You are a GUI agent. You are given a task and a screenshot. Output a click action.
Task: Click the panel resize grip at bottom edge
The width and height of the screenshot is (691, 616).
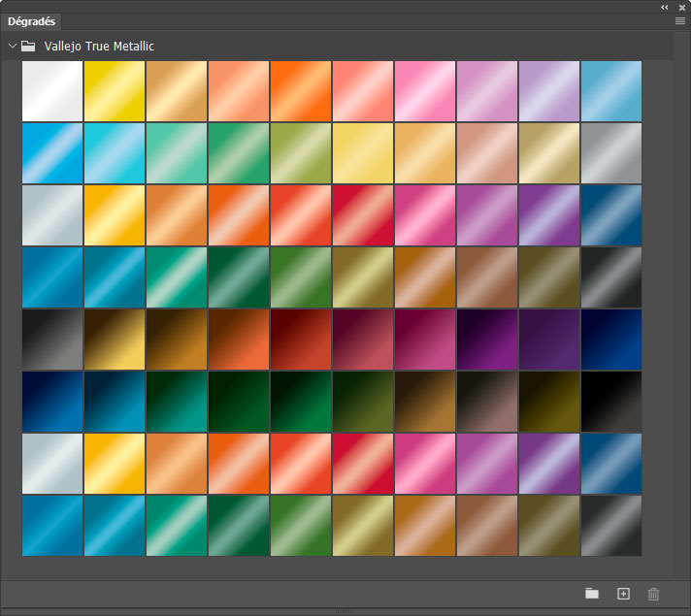click(x=345, y=610)
